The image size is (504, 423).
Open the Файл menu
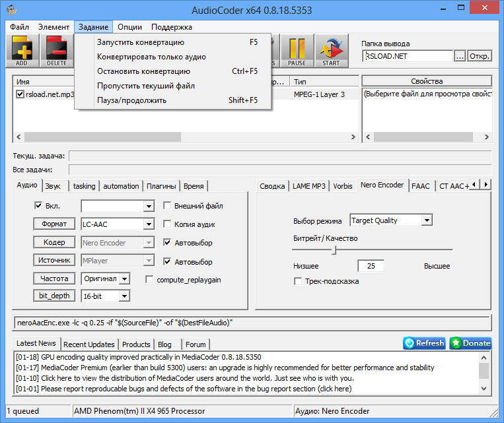pyautogui.click(x=19, y=27)
